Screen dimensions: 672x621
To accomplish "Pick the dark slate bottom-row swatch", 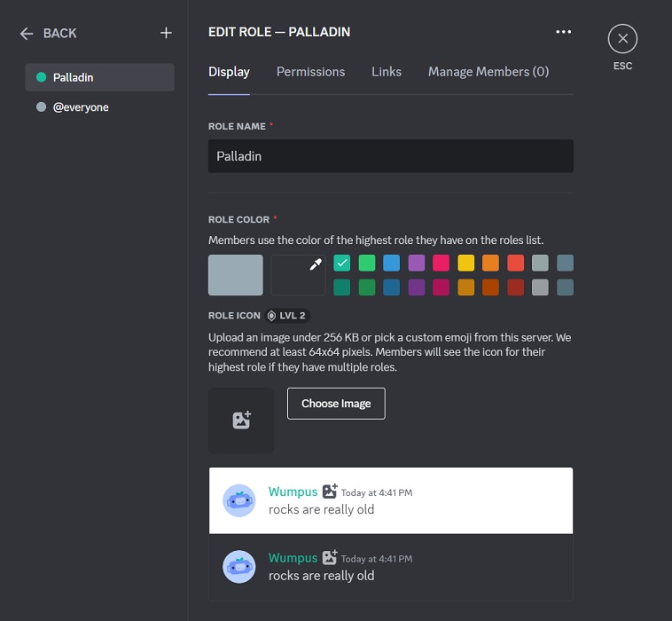I will 565,287.
